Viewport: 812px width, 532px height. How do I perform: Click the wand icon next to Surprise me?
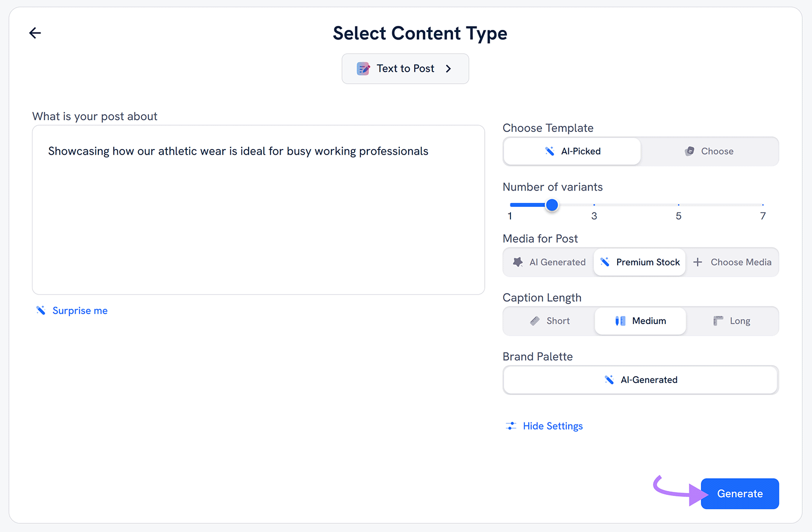point(41,310)
